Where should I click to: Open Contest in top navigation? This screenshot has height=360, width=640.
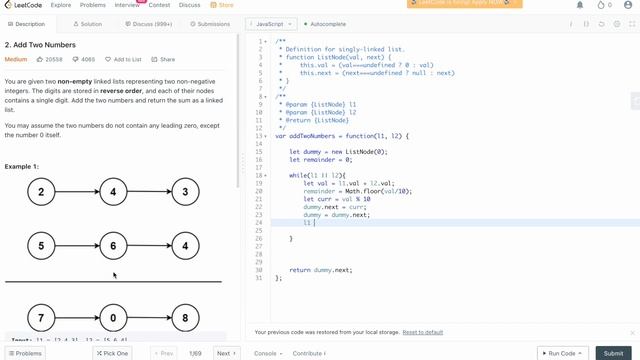pyautogui.click(x=159, y=5)
